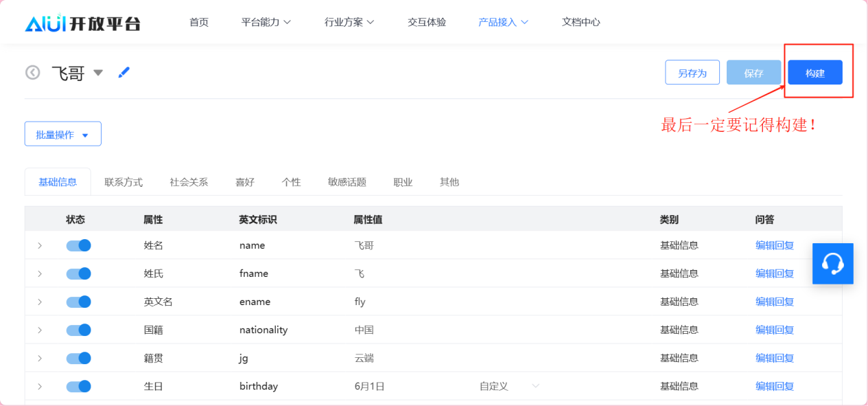This screenshot has width=868, height=406.
Task: Disable the 英文名 status switch
Action: click(x=79, y=302)
